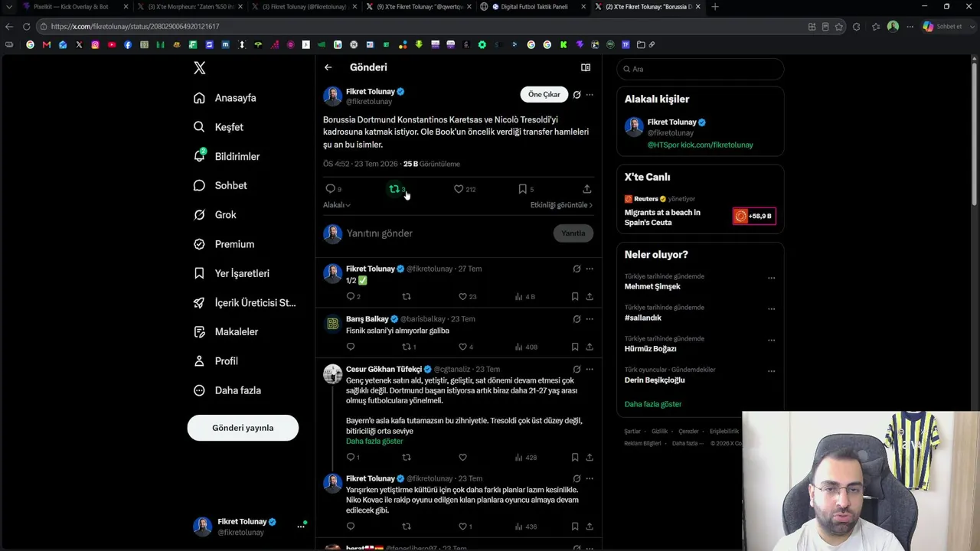
Task: Show more trends via Daha fazla göster
Action: pyautogui.click(x=653, y=404)
